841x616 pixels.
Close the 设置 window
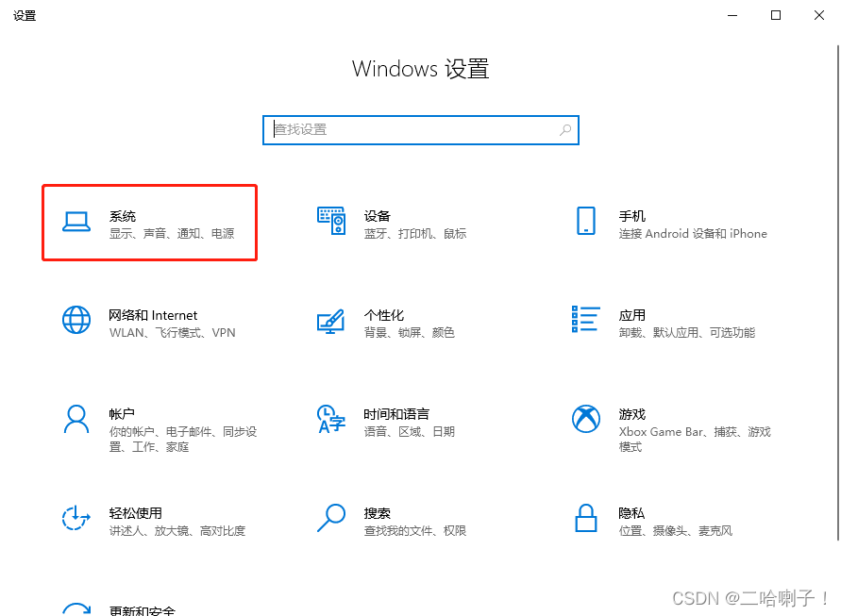(819, 15)
